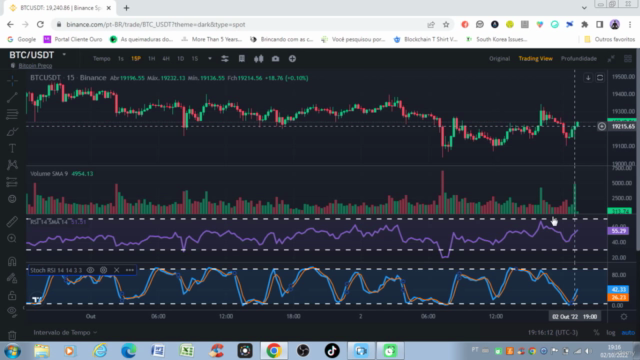The height and width of the screenshot is (360, 640).
Task: Switch to Profundidade depth chart
Action: (578, 59)
